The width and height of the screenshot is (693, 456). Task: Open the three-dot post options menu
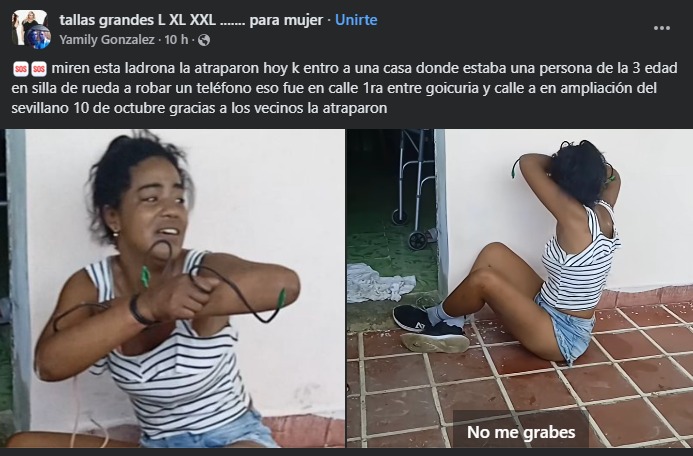pos(661,28)
